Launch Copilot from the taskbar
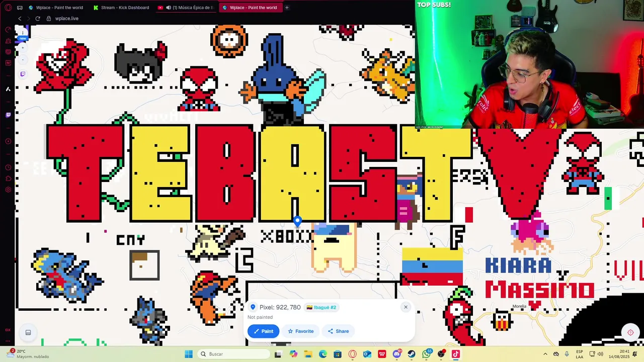644x362 pixels. click(x=293, y=354)
